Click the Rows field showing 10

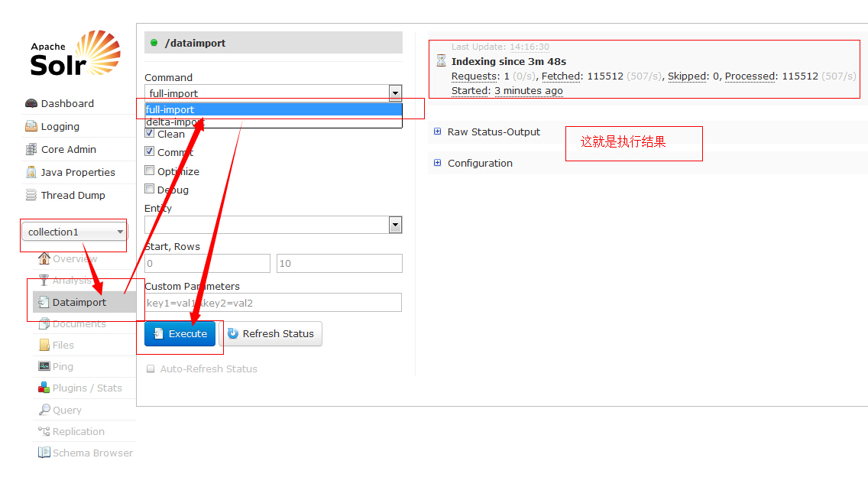point(339,263)
